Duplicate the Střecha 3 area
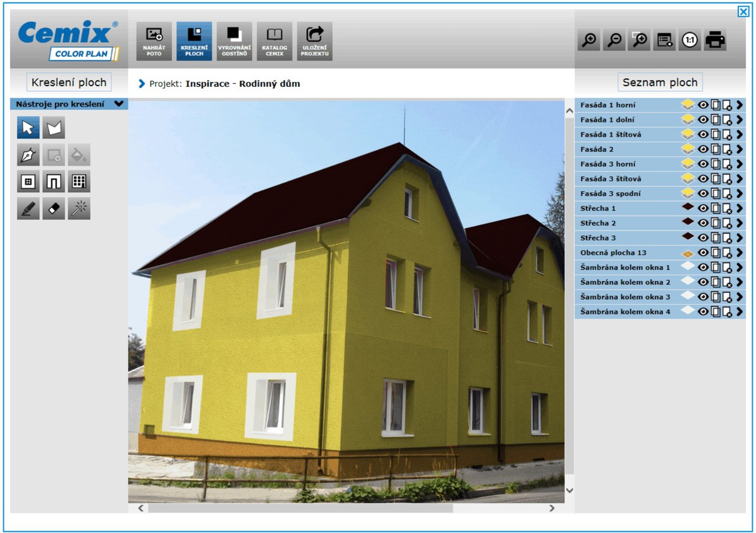The width and height of the screenshot is (756, 533). 715,238
